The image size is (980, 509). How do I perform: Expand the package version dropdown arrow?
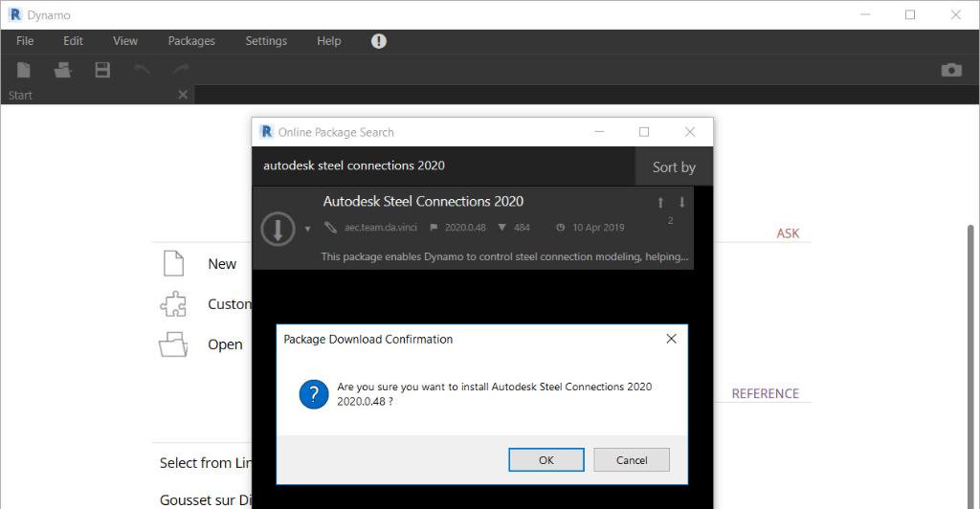point(307,229)
